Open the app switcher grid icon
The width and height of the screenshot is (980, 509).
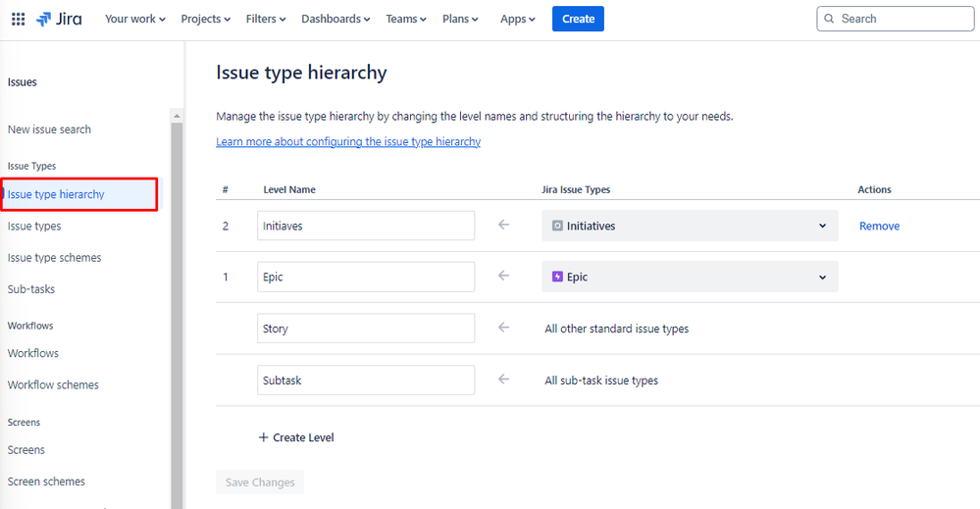(18, 19)
